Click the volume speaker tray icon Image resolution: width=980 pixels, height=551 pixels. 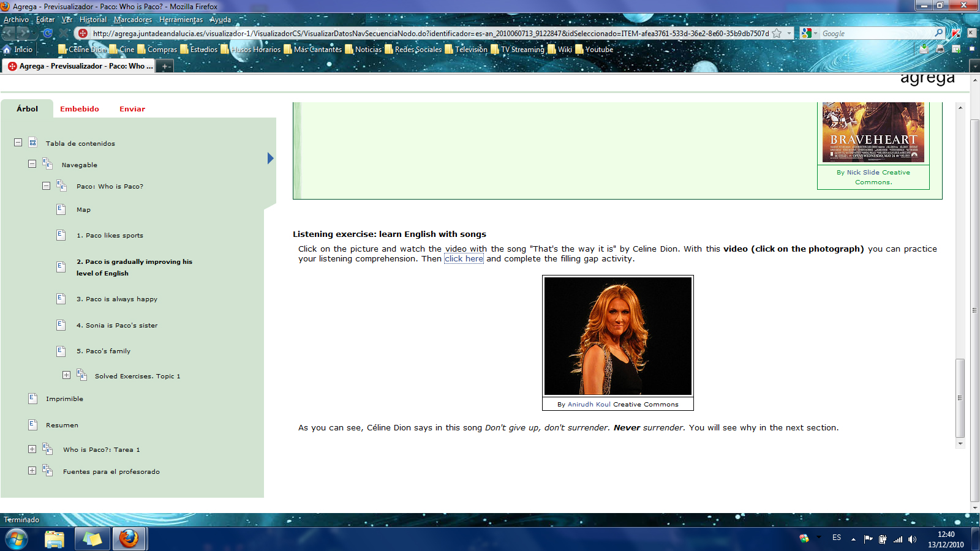point(912,539)
